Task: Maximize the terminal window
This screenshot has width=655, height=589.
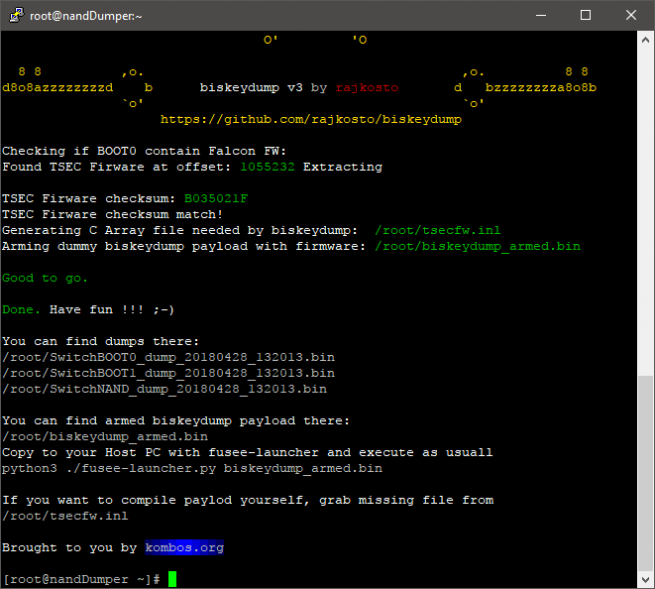Action: coord(585,15)
